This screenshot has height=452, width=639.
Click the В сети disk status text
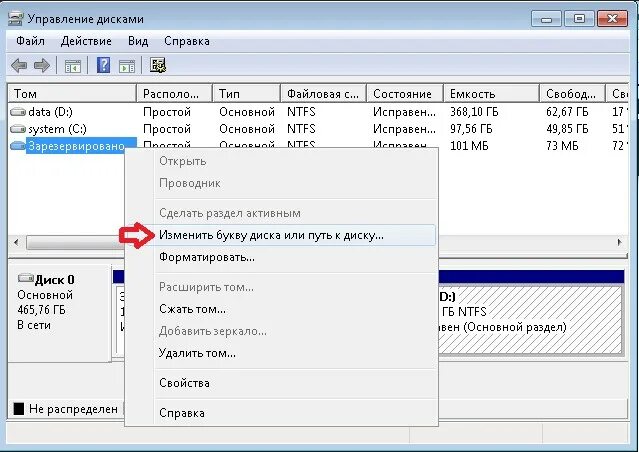click(x=34, y=325)
